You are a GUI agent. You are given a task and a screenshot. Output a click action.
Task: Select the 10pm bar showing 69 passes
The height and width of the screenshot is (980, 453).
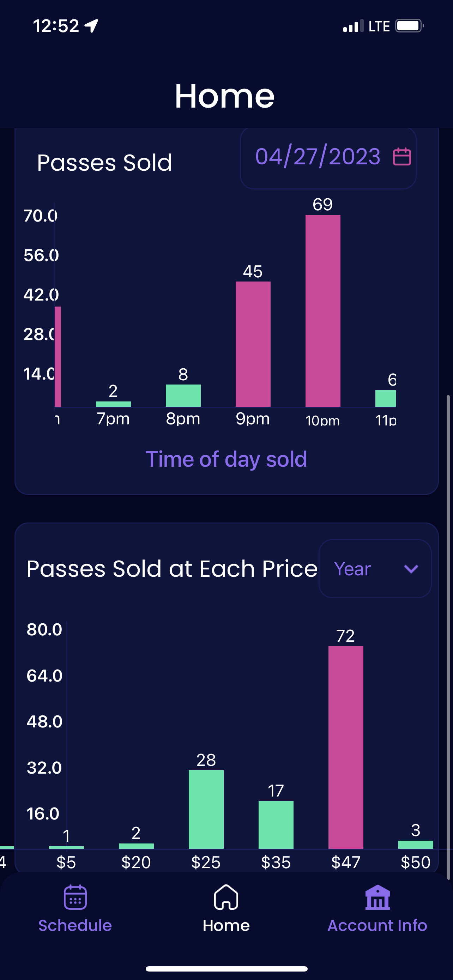pyautogui.click(x=322, y=310)
